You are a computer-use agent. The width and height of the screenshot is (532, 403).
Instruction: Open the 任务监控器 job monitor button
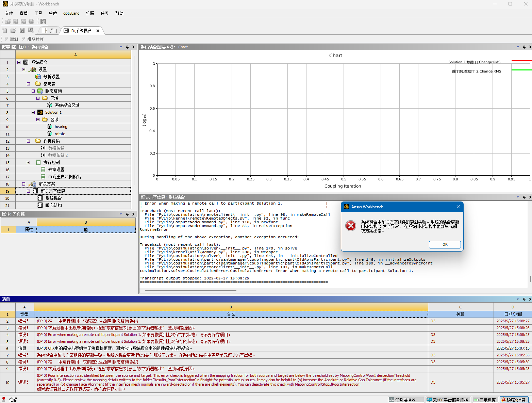tap(406, 400)
